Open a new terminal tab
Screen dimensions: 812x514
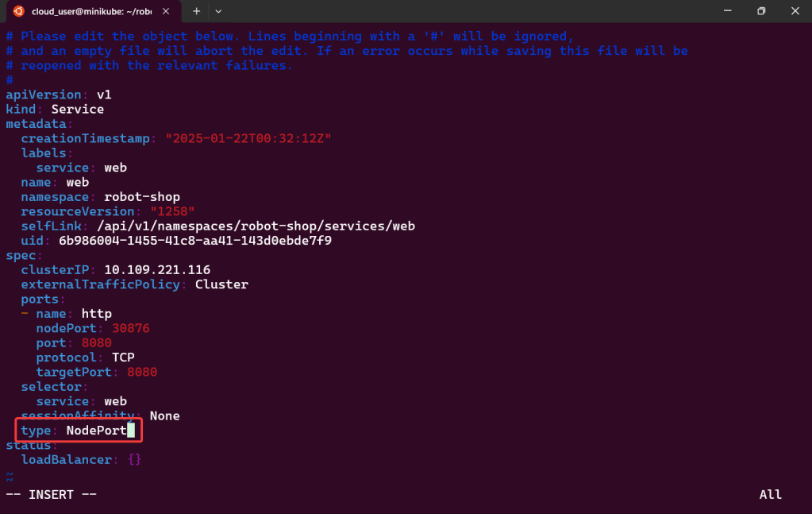click(196, 11)
